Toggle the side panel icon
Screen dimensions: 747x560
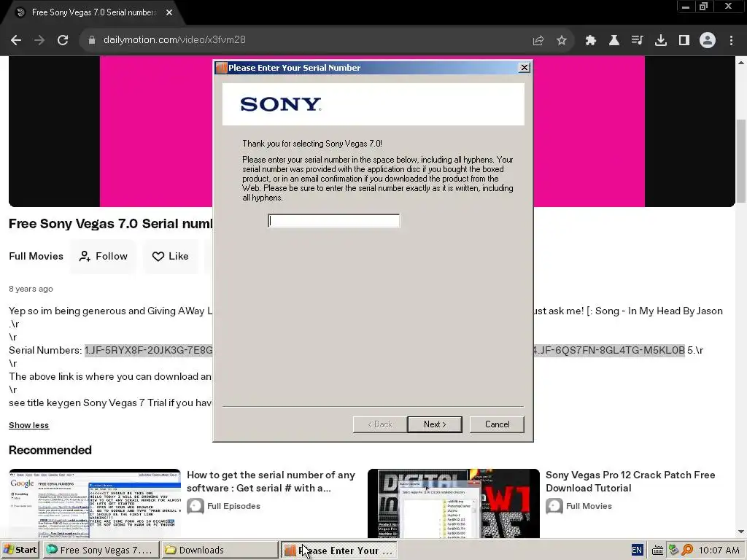tap(684, 41)
